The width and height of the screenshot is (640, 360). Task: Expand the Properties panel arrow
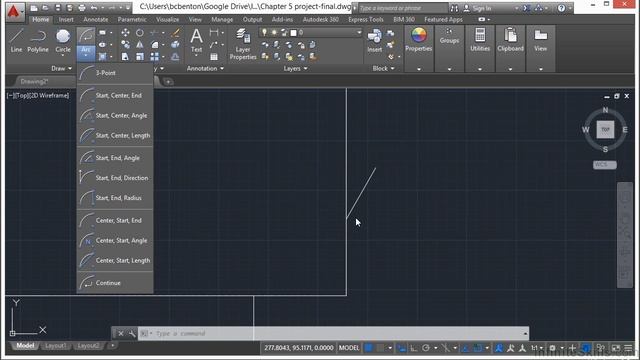(419, 69)
